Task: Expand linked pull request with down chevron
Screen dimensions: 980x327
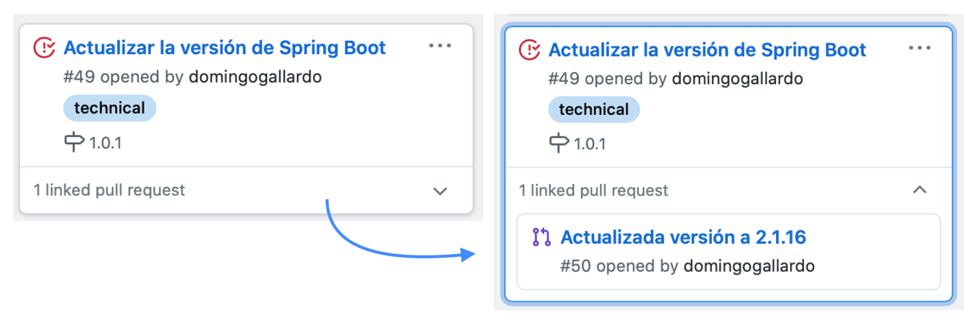Action: [440, 191]
